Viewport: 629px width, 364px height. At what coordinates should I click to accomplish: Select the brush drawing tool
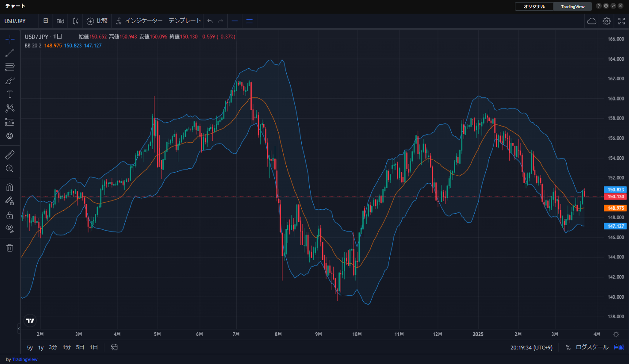[9, 81]
